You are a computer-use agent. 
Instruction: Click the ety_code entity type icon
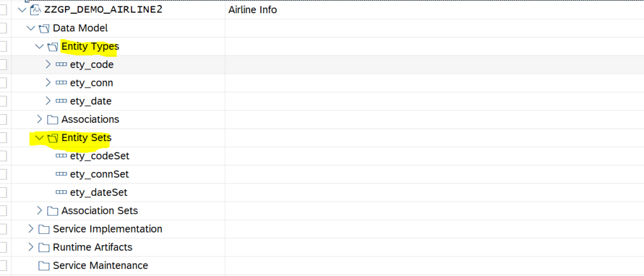[x=61, y=65]
